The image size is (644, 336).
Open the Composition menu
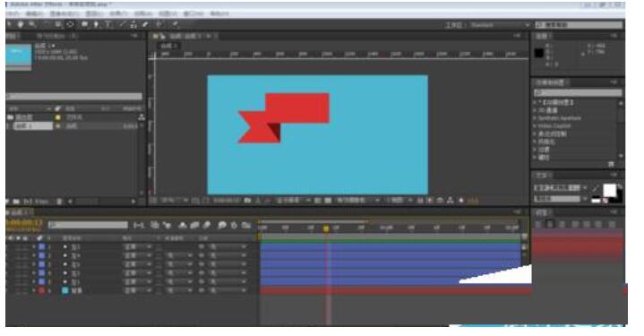tap(64, 14)
